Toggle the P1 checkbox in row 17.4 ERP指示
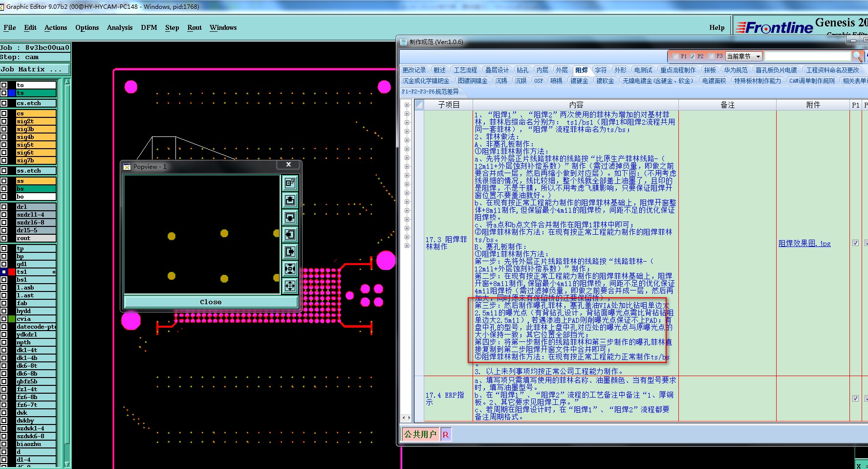Screen dimensions: 868x469 pyautogui.click(x=855, y=399)
